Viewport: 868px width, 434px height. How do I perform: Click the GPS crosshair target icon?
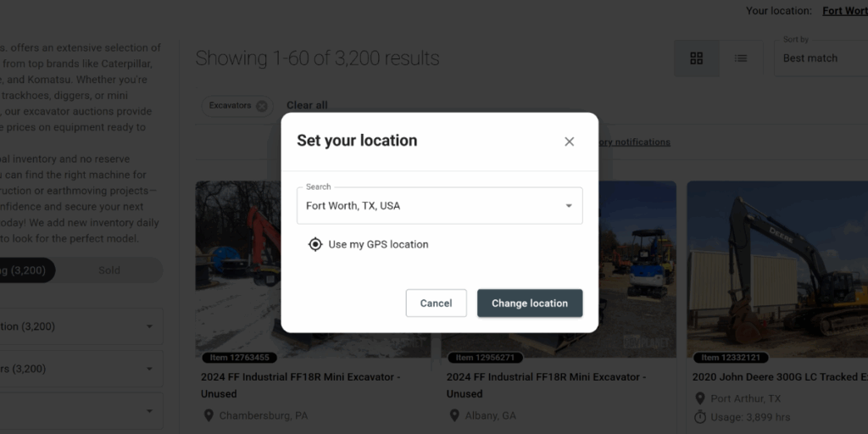(315, 244)
